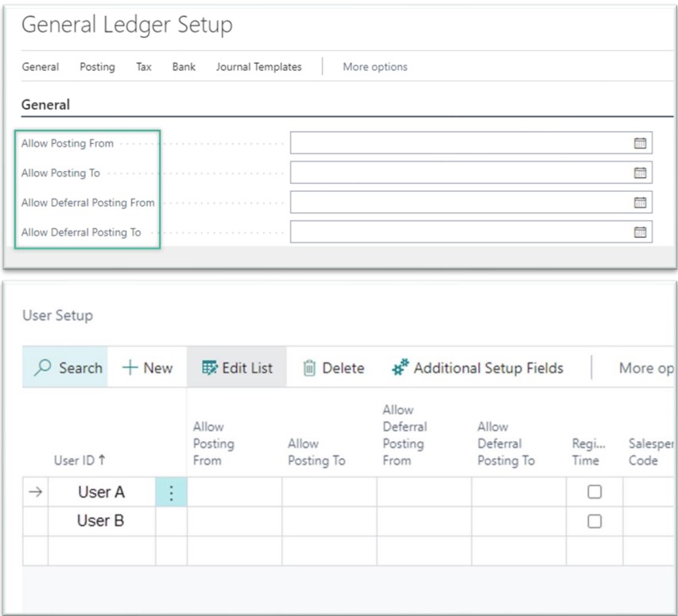Click the Edit List grid icon
The image size is (678, 616).
click(210, 368)
